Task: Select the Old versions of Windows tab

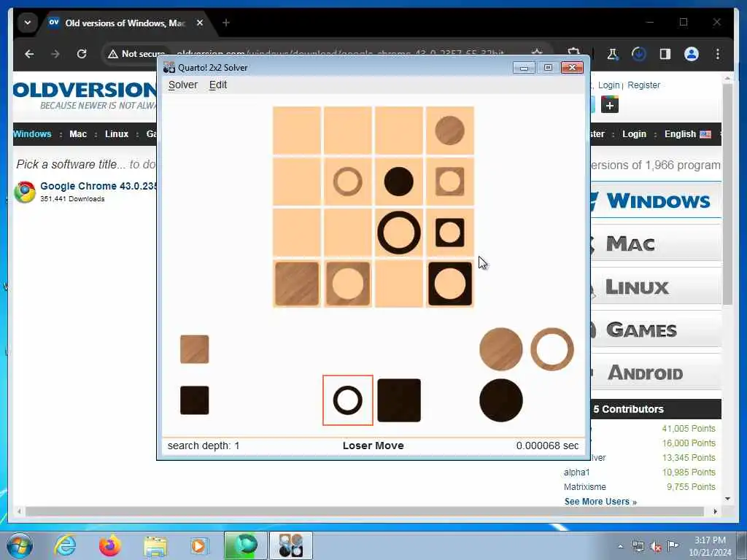Action: click(x=125, y=23)
